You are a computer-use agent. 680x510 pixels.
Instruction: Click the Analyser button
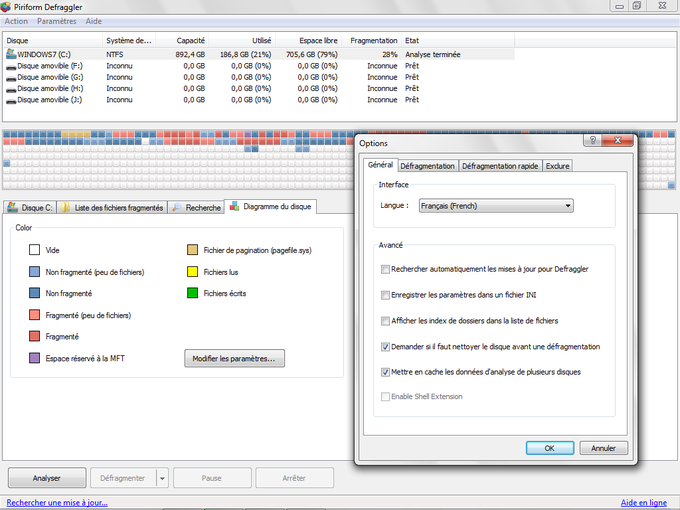click(47, 478)
